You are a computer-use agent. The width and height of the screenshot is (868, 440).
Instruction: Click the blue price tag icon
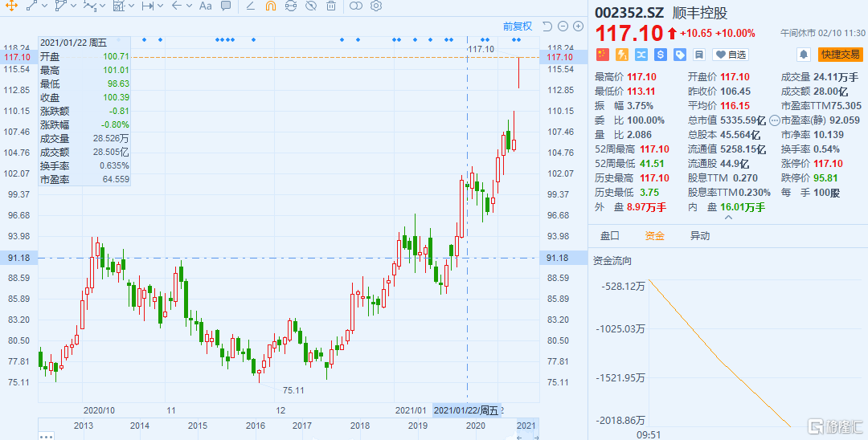[679, 54]
